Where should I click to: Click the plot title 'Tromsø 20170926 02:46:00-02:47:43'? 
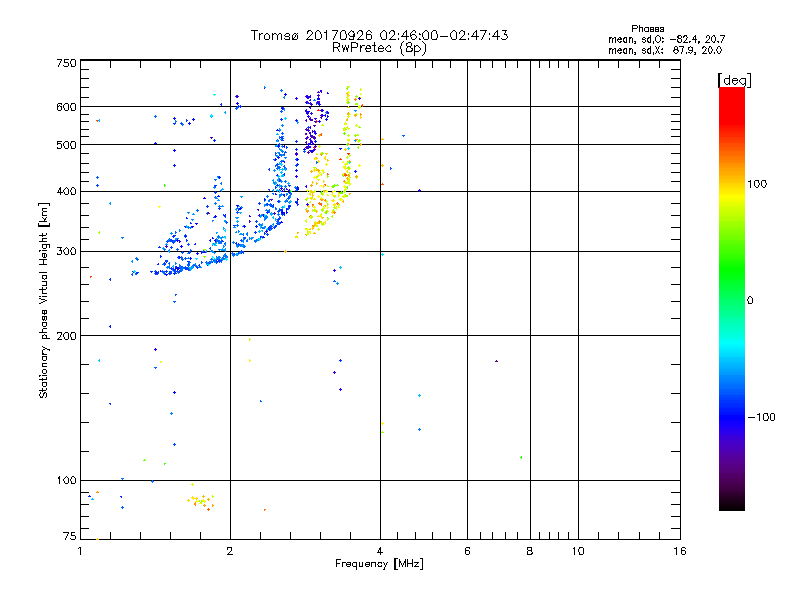(x=379, y=35)
